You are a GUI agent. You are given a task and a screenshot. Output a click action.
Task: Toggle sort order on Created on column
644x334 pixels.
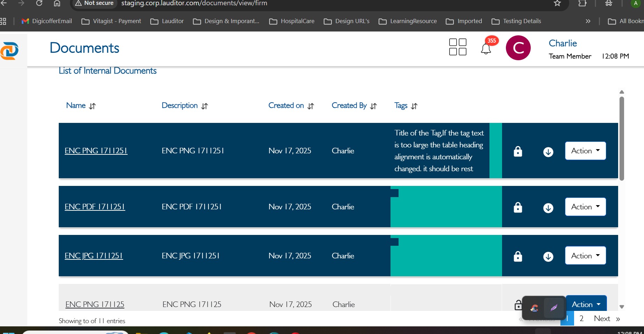(x=310, y=106)
